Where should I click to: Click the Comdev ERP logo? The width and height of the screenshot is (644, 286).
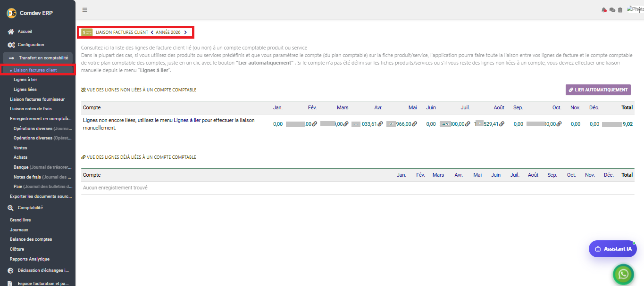pyautogui.click(x=11, y=13)
